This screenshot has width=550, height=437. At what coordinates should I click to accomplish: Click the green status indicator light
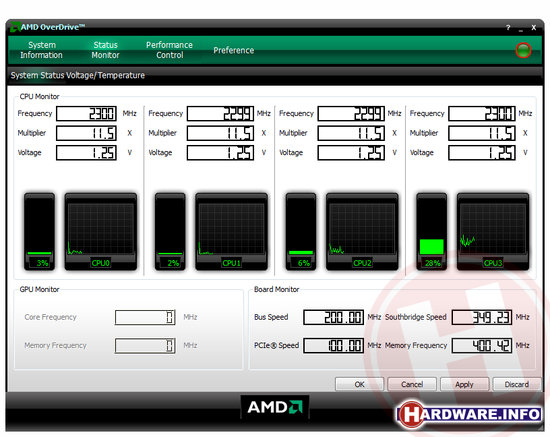pos(523,50)
